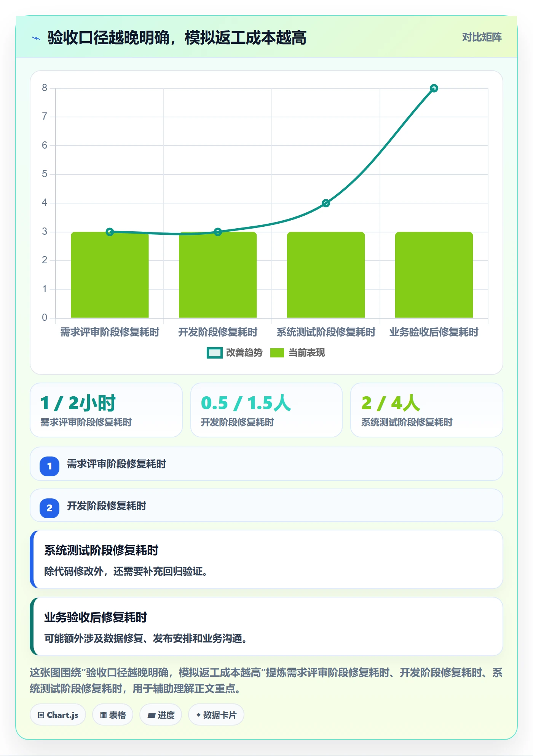Open the 1 / 2小时 data card
This screenshot has width=533, height=756.
(106, 410)
